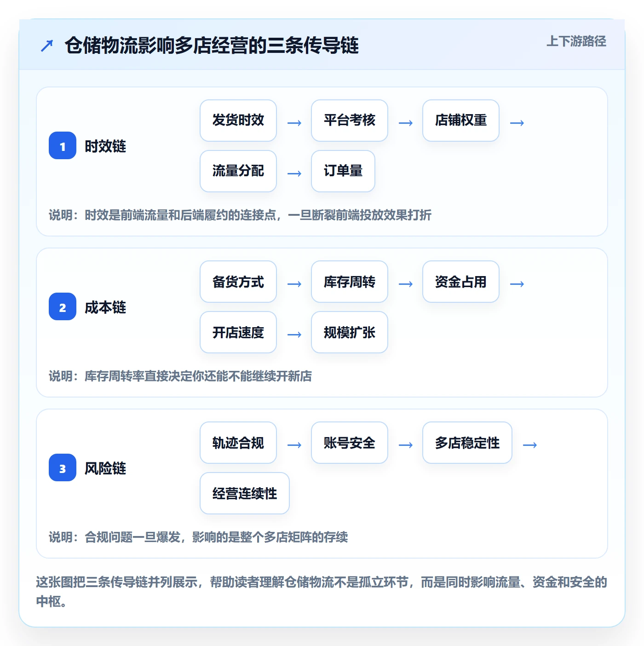Click the 轨迹合规 node
The height and width of the screenshot is (646, 644).
point(238,443)
